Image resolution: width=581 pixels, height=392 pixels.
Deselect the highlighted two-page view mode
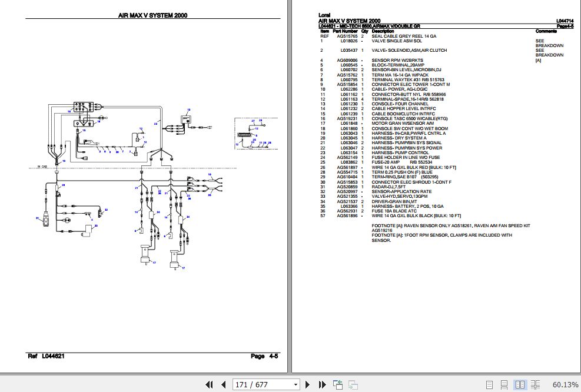520,384
